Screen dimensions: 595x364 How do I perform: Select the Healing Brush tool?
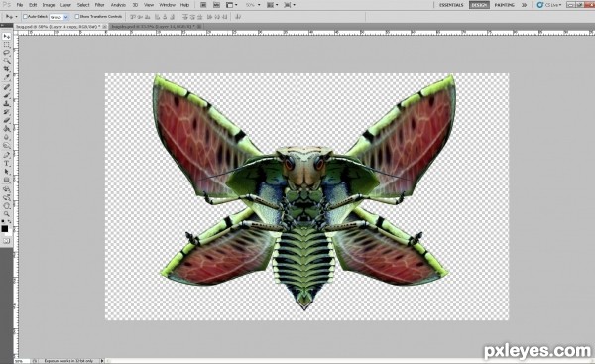click(7, 87)
